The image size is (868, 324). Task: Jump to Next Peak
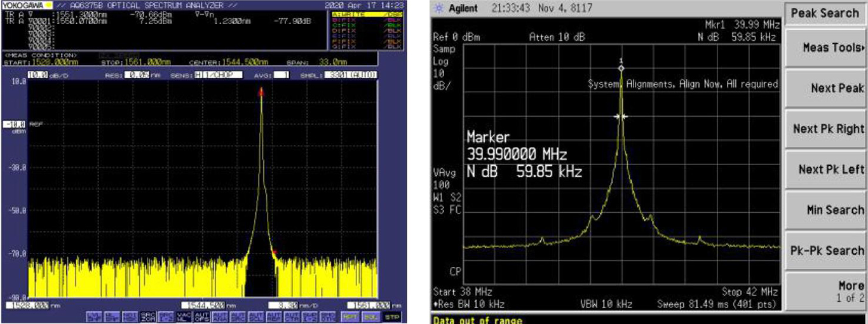pos(826,88)
